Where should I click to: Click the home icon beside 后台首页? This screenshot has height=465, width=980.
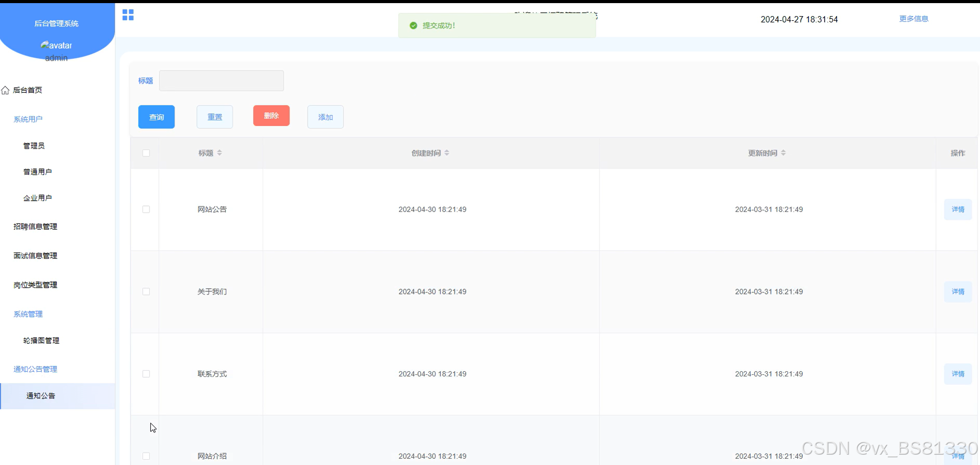coord(5,90)
